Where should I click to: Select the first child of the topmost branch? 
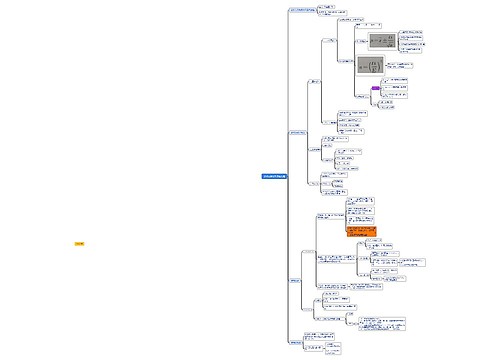click(x=326, y=7)
